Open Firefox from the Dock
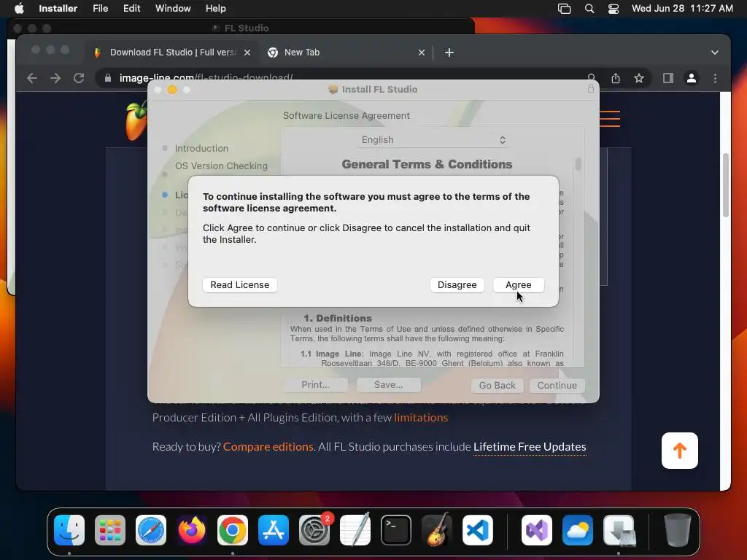This screenshot has width=747, height=560. 192,530
